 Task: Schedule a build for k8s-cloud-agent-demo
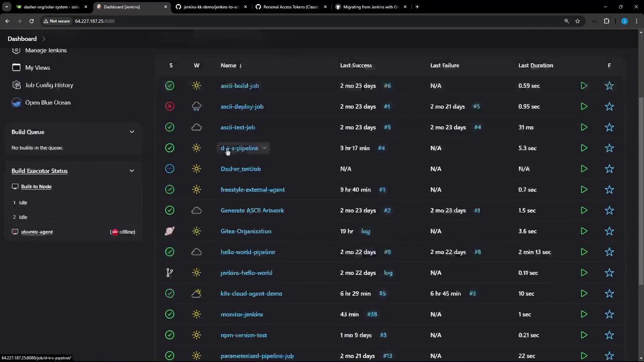click(x=584, y=294)
